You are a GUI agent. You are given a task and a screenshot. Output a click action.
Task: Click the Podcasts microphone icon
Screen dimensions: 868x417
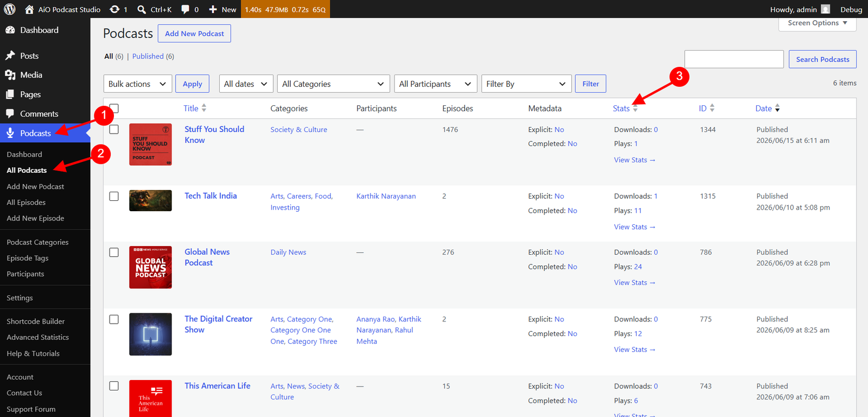point(10,133)
